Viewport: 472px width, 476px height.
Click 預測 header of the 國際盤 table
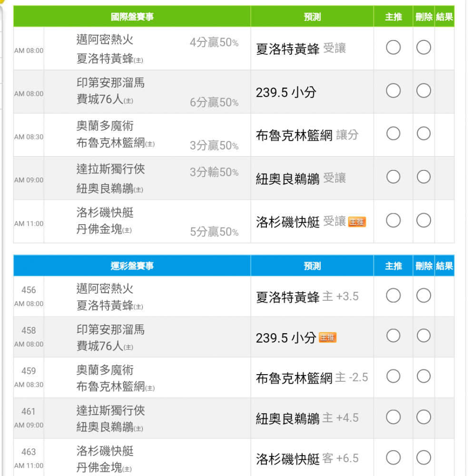point(312,17)
